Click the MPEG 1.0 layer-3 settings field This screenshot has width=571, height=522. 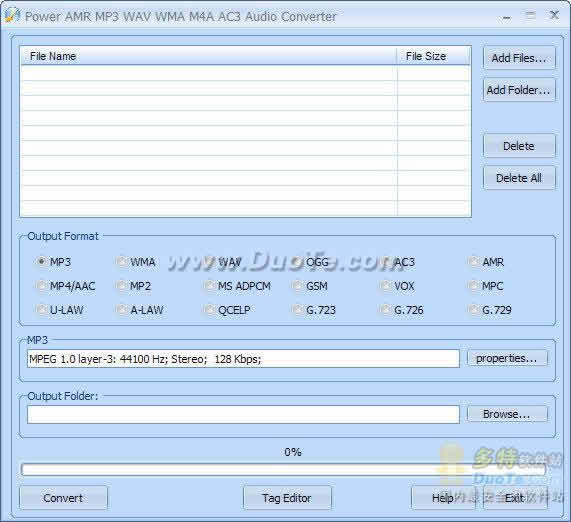(x=243, y=359)
